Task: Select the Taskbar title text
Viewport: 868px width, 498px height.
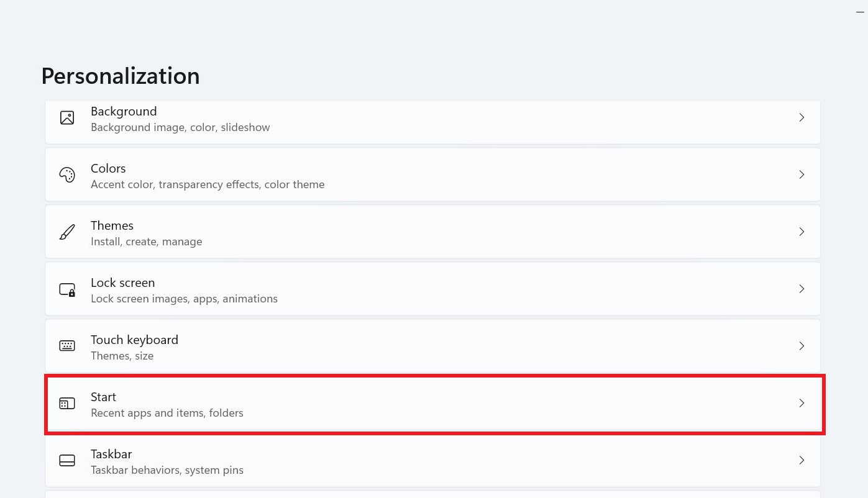Action: [111, 454]
